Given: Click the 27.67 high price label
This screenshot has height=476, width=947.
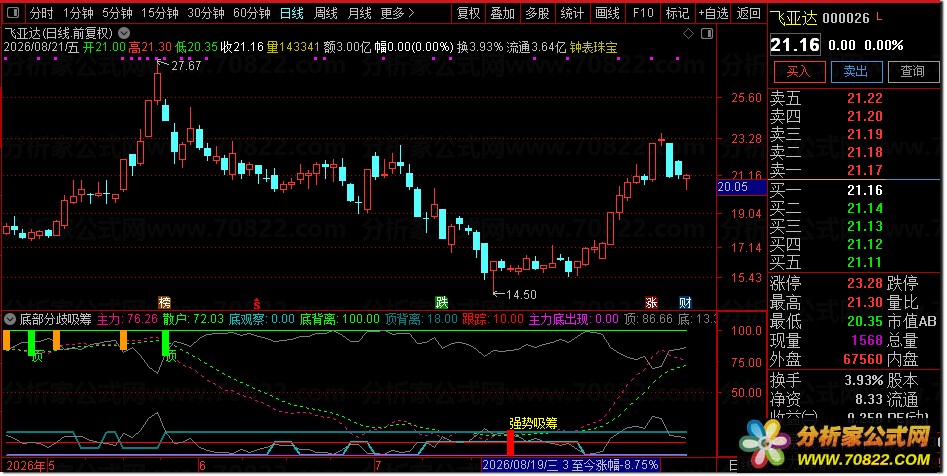Looking at the screenshot, I should (x=186, y=66).
